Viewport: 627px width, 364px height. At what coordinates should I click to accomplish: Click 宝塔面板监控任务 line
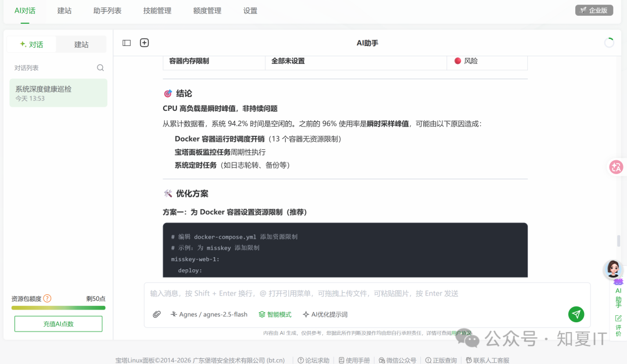click(x=220, y=152)
